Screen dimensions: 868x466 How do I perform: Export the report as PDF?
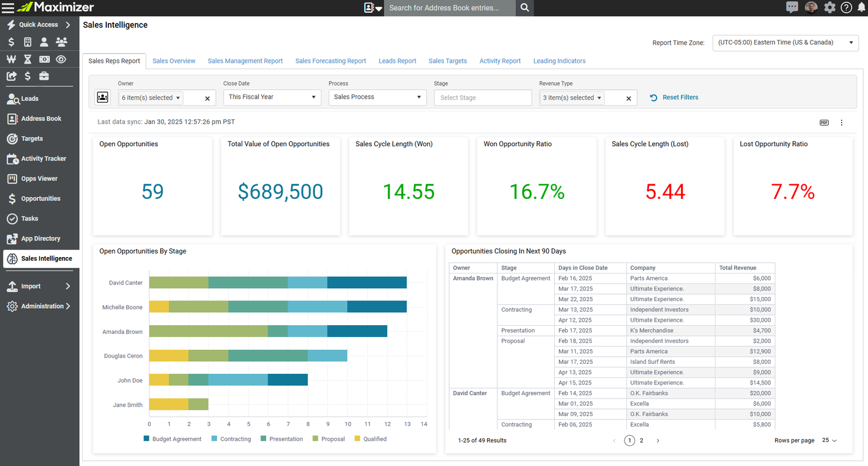pyautogui.click(x=824, y=123)
